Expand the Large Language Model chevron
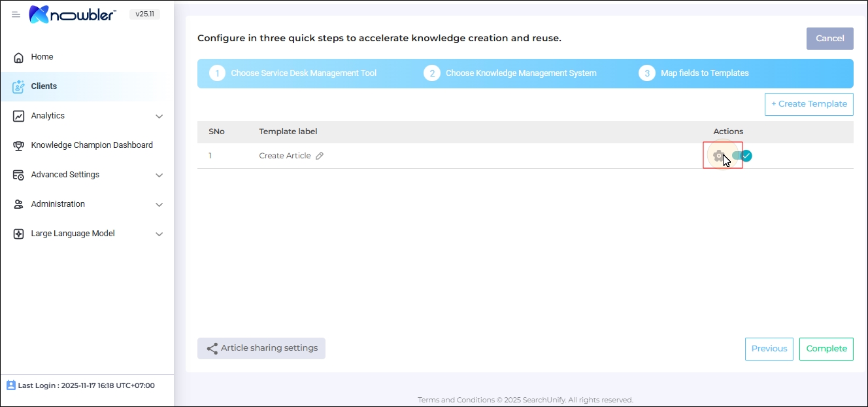The width and height of the screenshot is (868, 407). pos(159,234)
